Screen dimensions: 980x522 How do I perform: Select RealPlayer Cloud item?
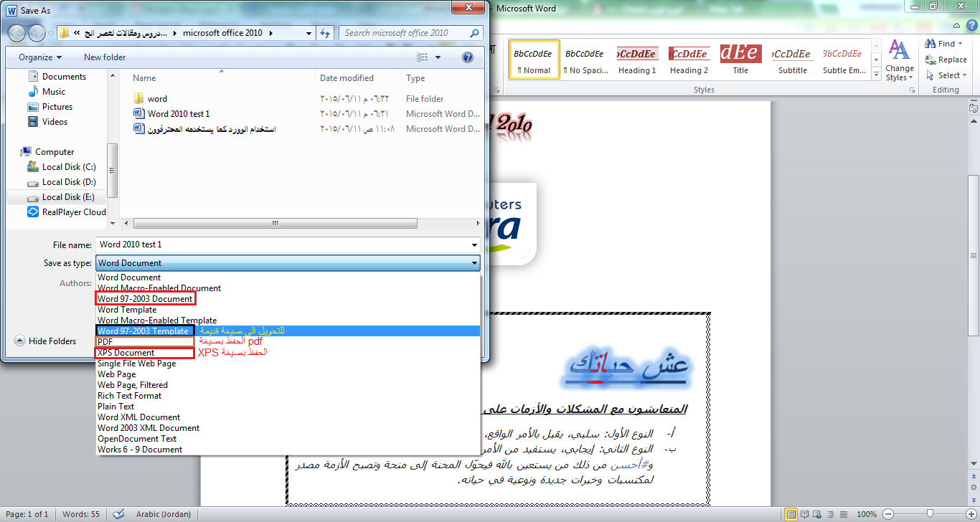coord(67,212)
